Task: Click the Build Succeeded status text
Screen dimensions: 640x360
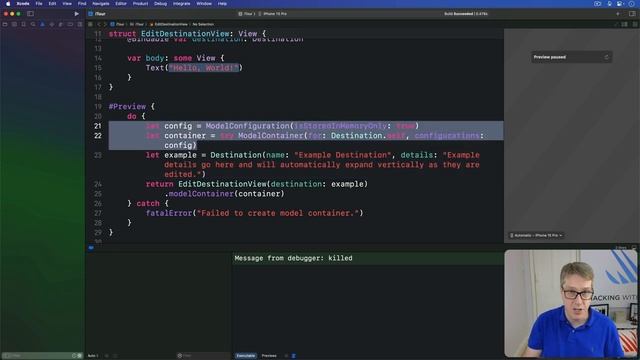Action: (466, 14)
